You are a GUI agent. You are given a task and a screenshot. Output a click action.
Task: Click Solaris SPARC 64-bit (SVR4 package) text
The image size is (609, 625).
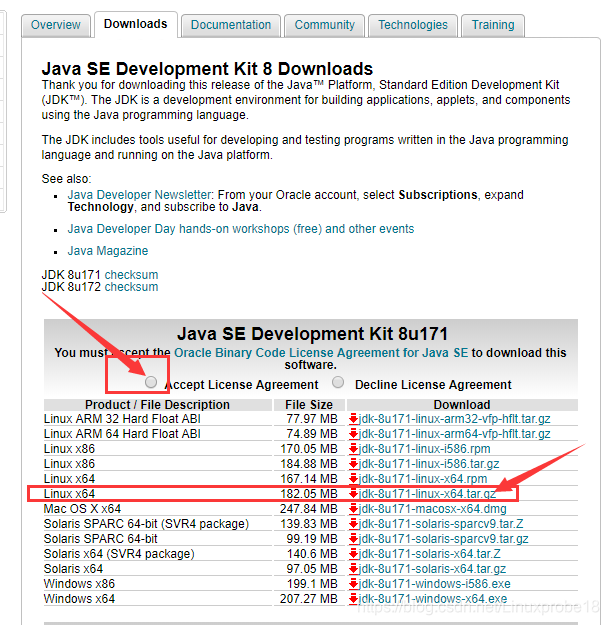coord(146,524)
